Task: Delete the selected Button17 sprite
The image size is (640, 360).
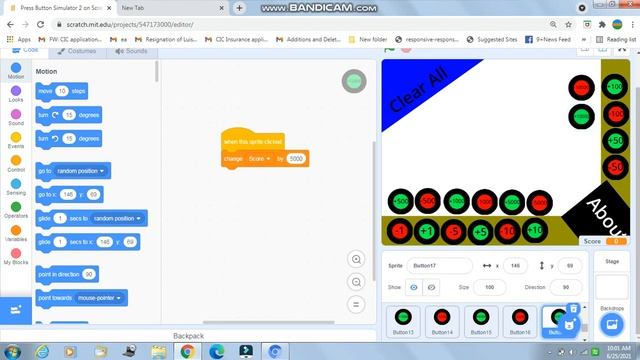Action: (x=573, y=308)
